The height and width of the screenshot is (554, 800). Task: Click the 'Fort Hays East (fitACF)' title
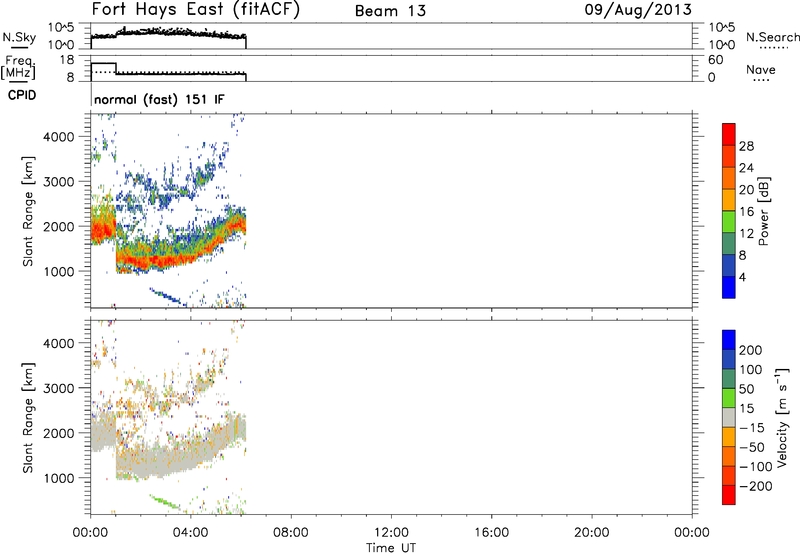pyautogui.click(x=196, y=10)
